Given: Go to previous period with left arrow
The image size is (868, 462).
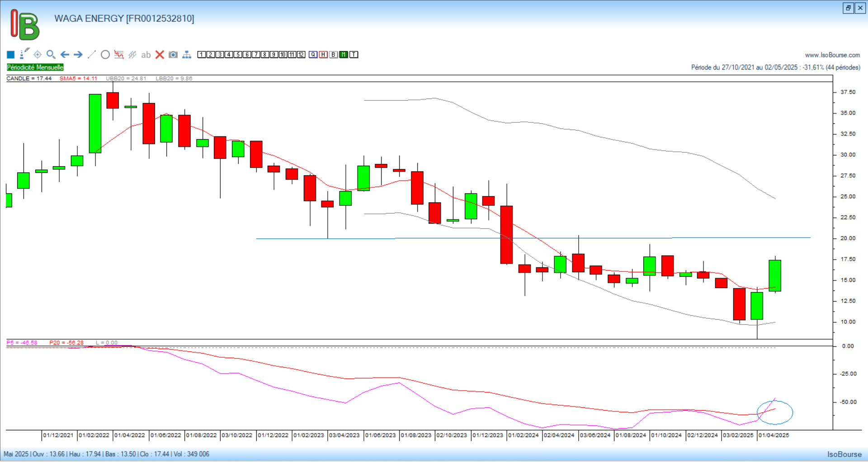Looking at the screenshot, I should [65, 55].
